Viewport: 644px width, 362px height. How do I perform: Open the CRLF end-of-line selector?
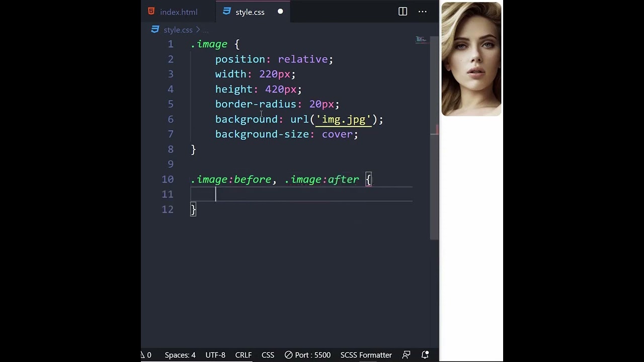(243, 355)
